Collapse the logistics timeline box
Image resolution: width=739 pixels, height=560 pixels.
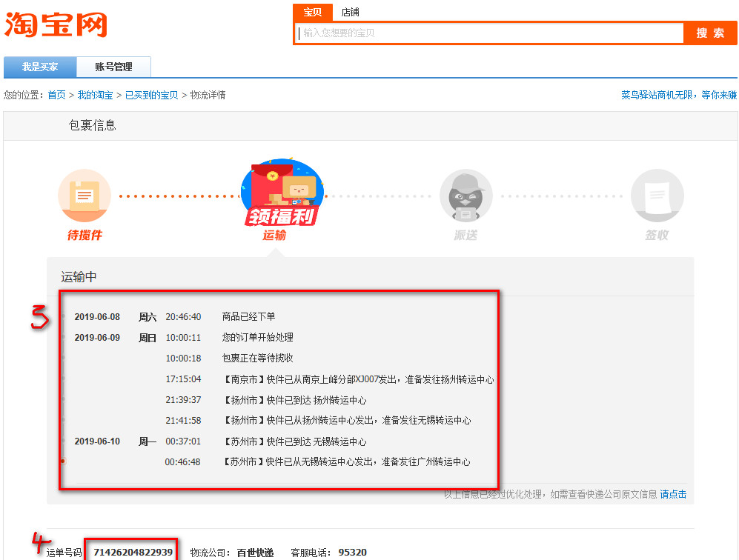[279, 389]
